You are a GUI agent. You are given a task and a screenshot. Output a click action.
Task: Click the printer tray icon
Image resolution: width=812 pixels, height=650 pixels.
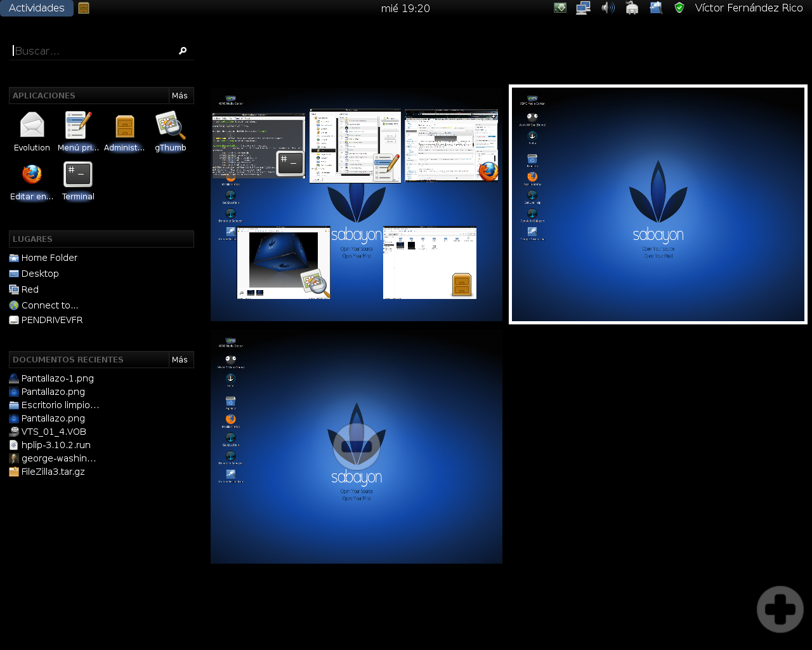coord(632,8)
